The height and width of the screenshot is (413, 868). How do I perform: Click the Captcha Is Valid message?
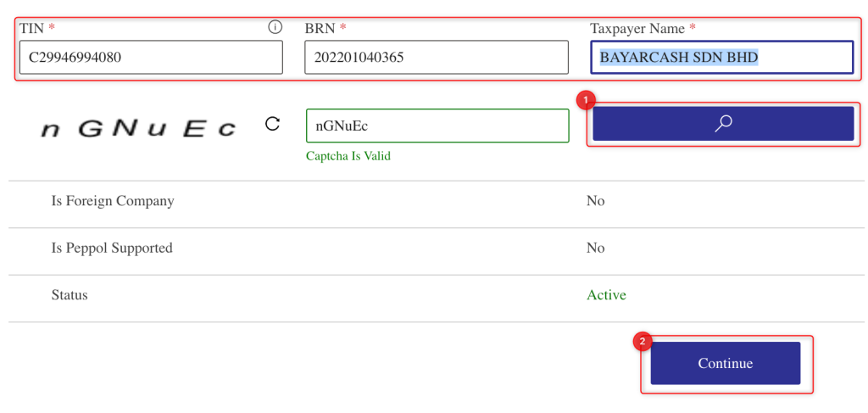click(x=348, y=156)
